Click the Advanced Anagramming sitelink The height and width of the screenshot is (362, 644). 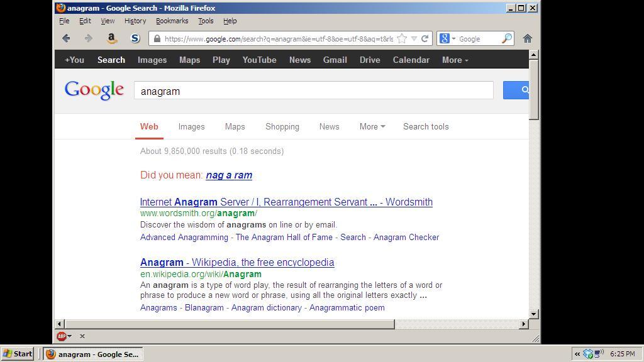click(184, 237)
